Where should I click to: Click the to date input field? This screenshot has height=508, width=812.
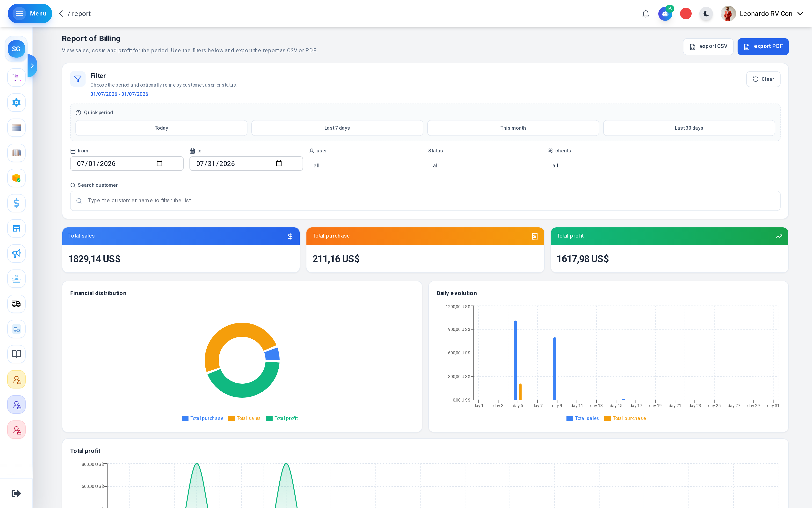(246, 164)
